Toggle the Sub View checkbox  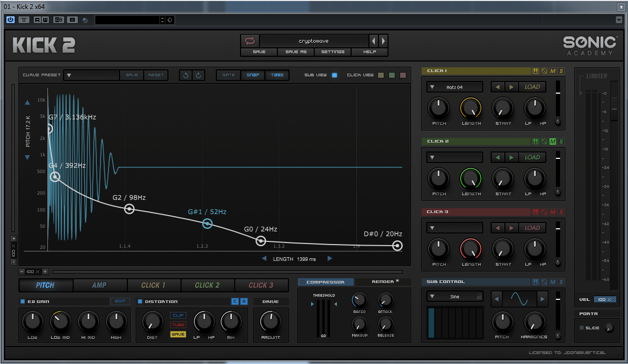[x=334, y=75]
